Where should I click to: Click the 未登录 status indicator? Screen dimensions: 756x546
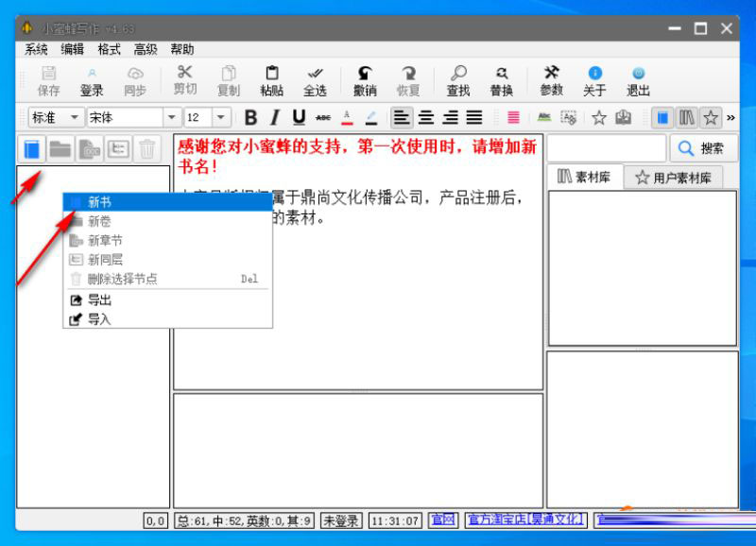tap(341, 520)
